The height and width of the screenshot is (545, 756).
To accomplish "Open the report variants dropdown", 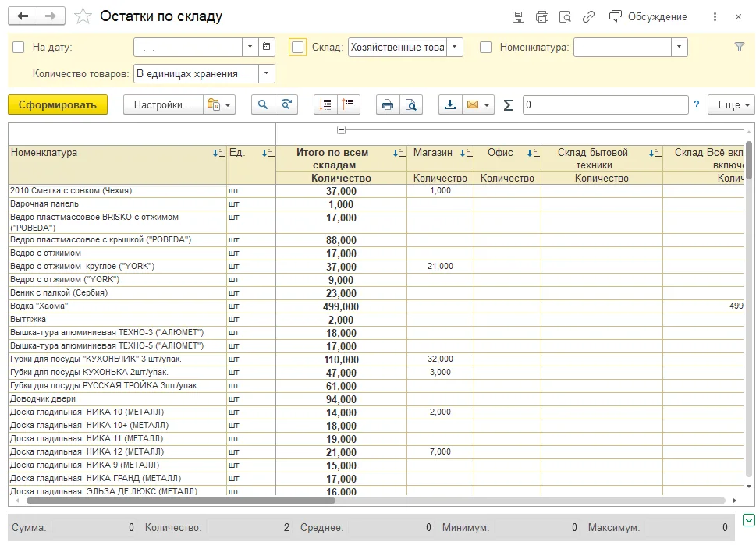I will pos(219,104).
